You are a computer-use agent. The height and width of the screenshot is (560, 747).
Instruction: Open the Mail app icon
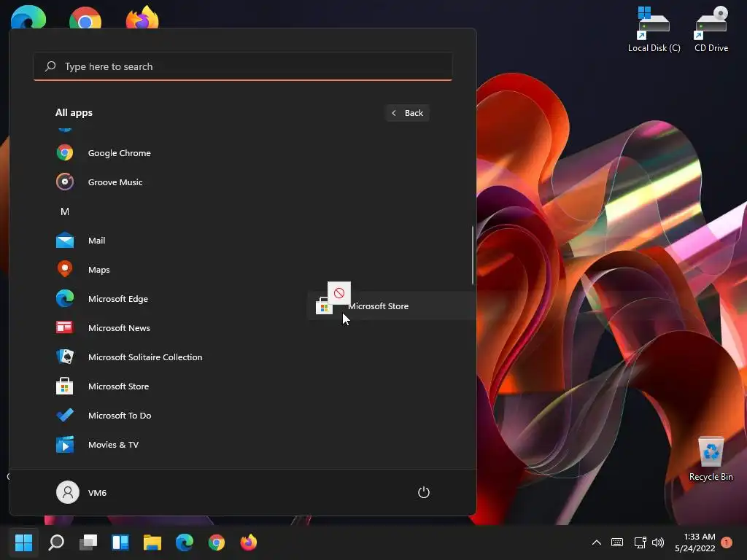point(65,241)
